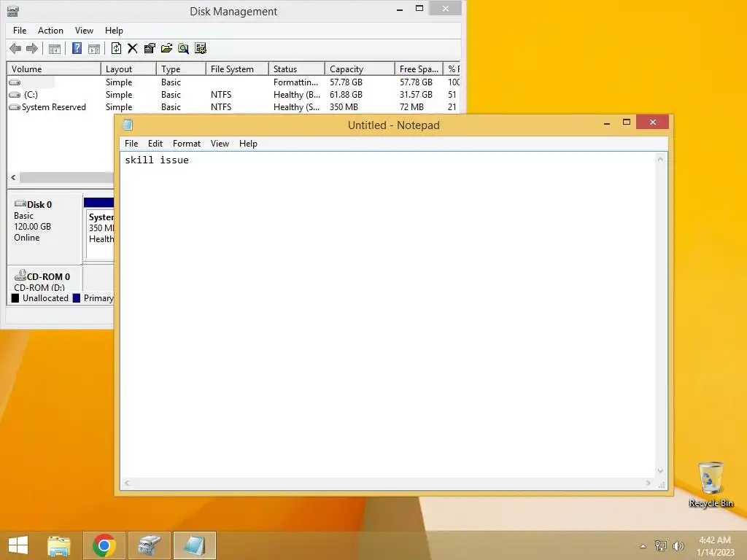Click the "72 MB" free space cell
Viewport: 747px width, 560px height.
coord(411,107)
